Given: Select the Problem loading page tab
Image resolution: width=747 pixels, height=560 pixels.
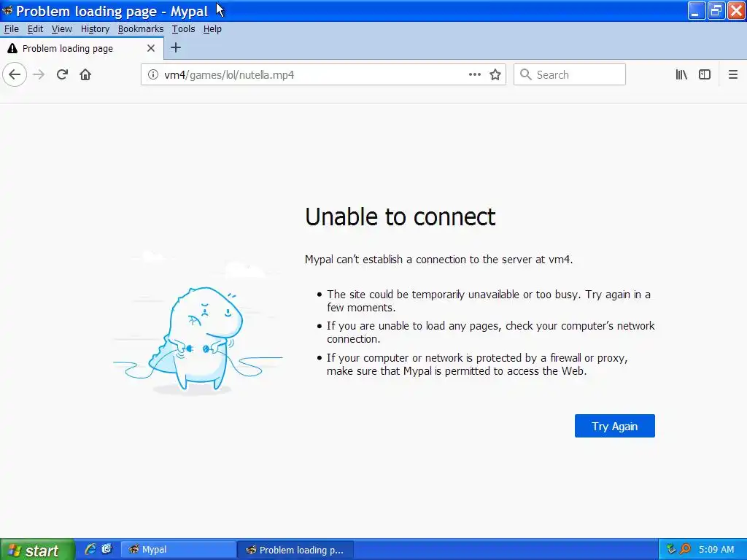Looking at the screenshot, I should click(82, 48).
